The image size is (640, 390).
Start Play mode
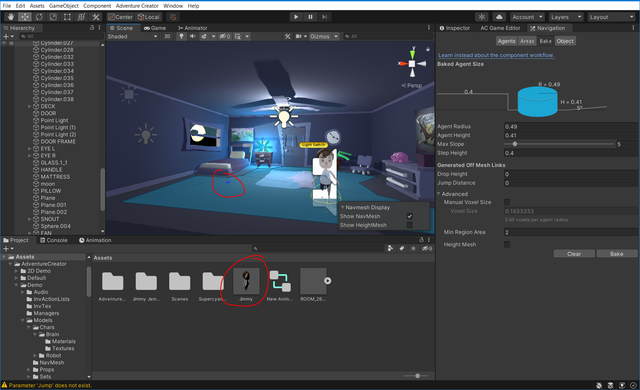pyautogui.click(x=296, y=17)
